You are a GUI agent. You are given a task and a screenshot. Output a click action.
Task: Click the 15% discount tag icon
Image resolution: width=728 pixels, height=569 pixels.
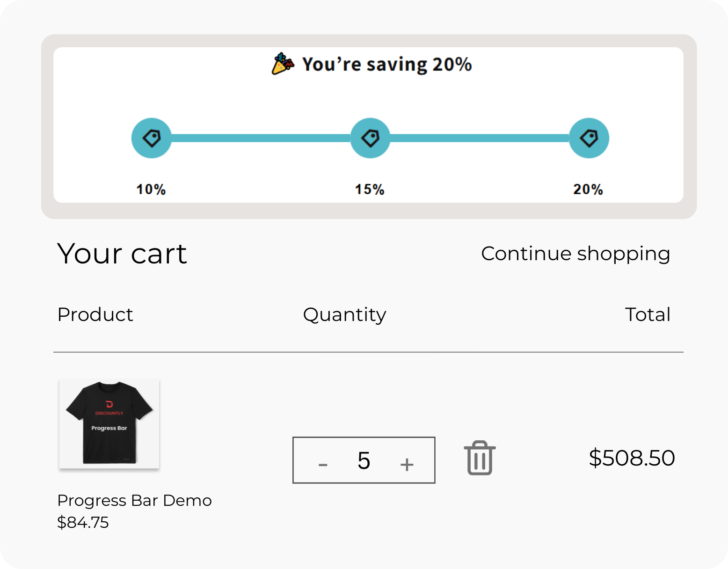coord(370,138)
